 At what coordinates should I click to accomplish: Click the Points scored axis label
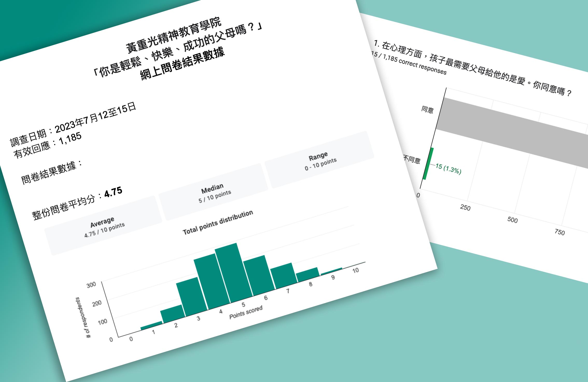[x=246, y=312]
